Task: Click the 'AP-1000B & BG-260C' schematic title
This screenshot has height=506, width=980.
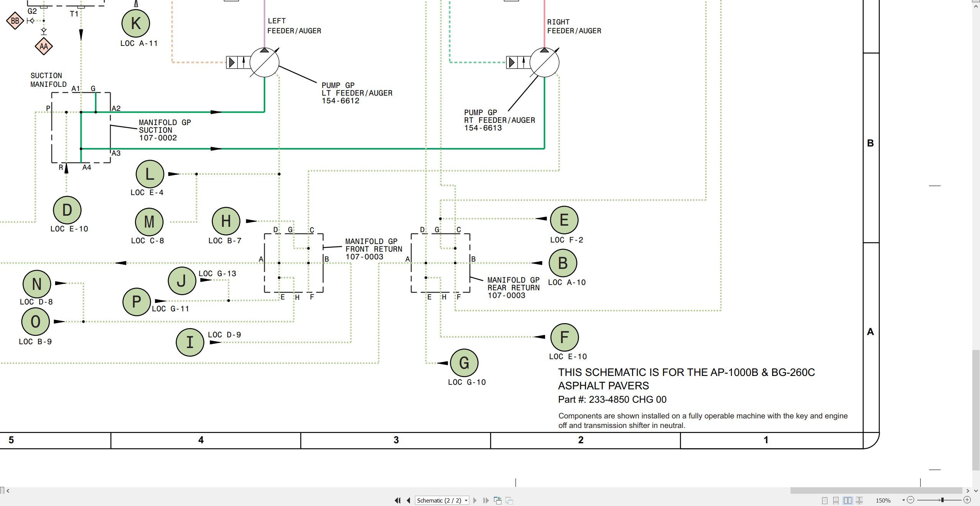Action: pyautogui.click(x=686, y=379)
